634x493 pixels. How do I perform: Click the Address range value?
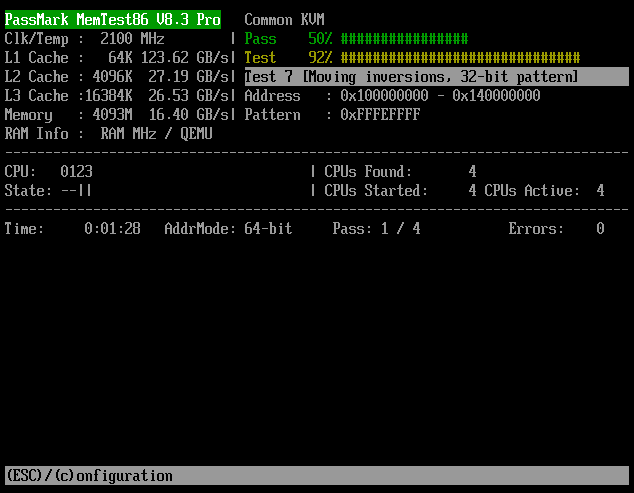click(440, 96)
